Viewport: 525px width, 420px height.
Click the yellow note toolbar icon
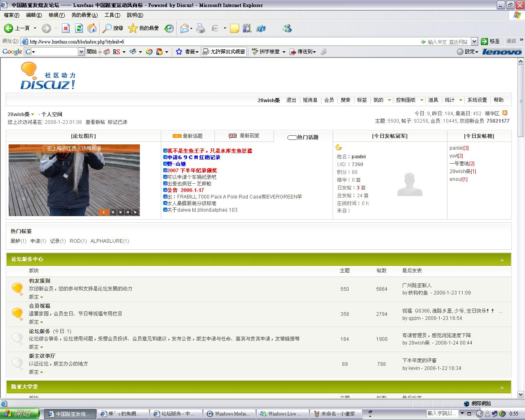[x=235, y=28]
